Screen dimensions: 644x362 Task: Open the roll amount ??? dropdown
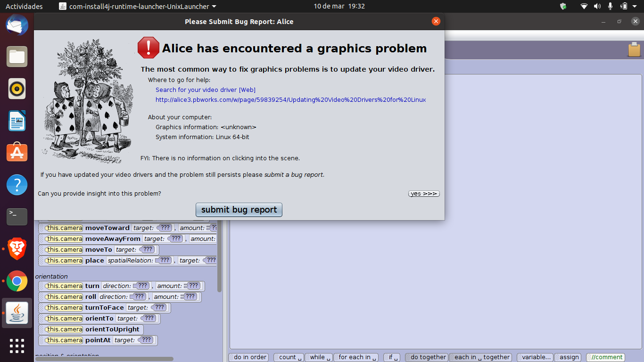click(x=190, y=296)
